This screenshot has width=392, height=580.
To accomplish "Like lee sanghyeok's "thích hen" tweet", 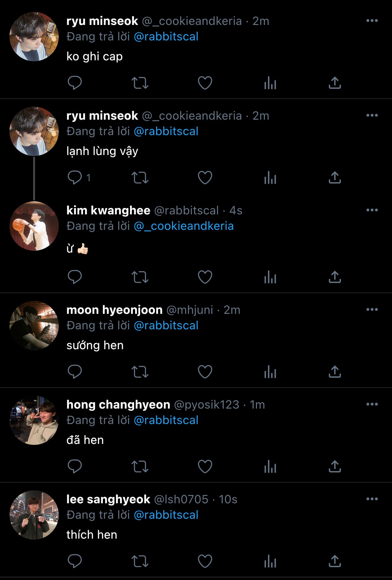I will [205, 561].
